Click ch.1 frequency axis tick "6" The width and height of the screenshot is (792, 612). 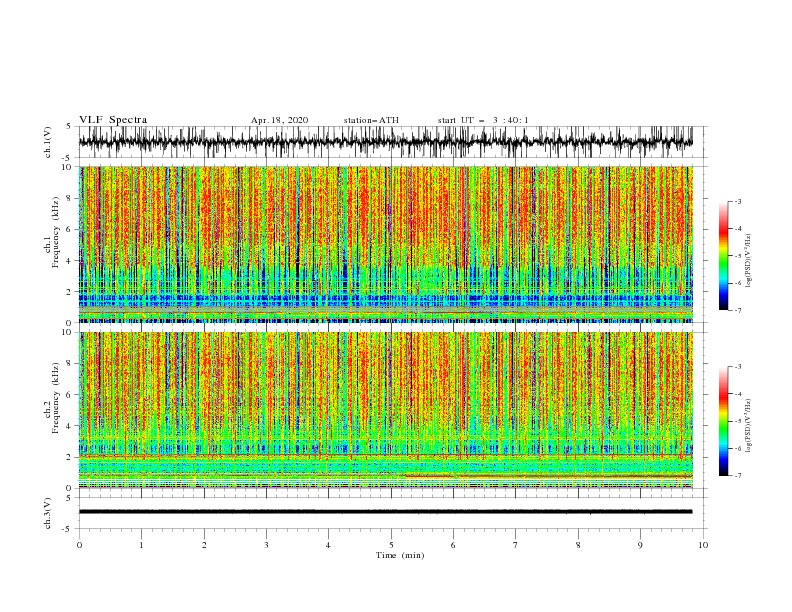[x=70, y=229]
